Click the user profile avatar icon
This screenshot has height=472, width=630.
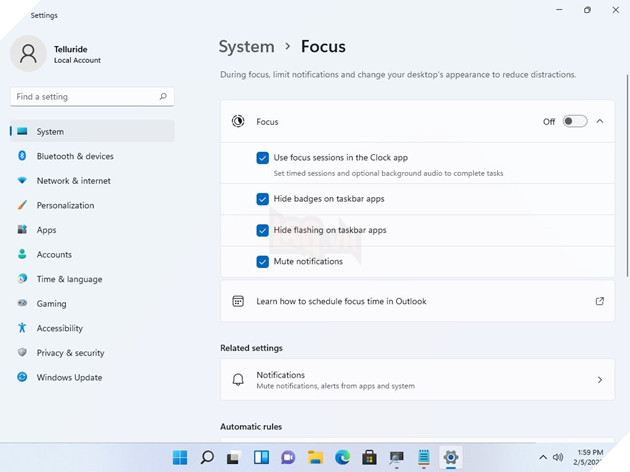point(28,53)
